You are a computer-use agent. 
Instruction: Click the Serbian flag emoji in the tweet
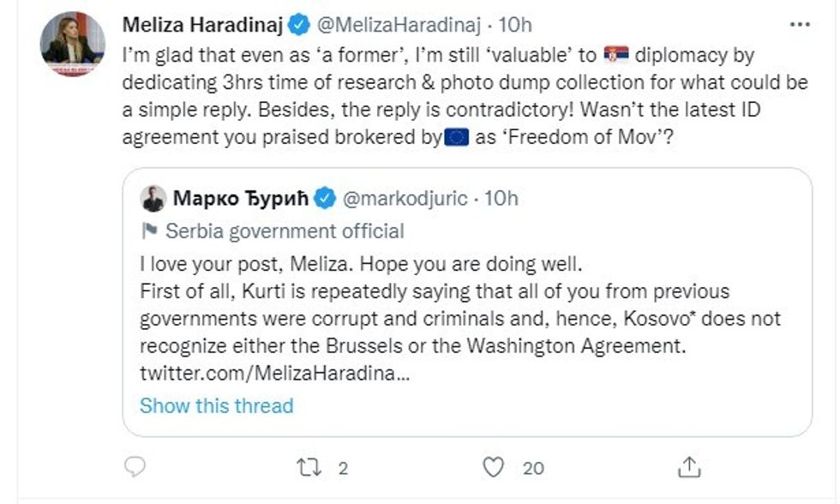616,56
